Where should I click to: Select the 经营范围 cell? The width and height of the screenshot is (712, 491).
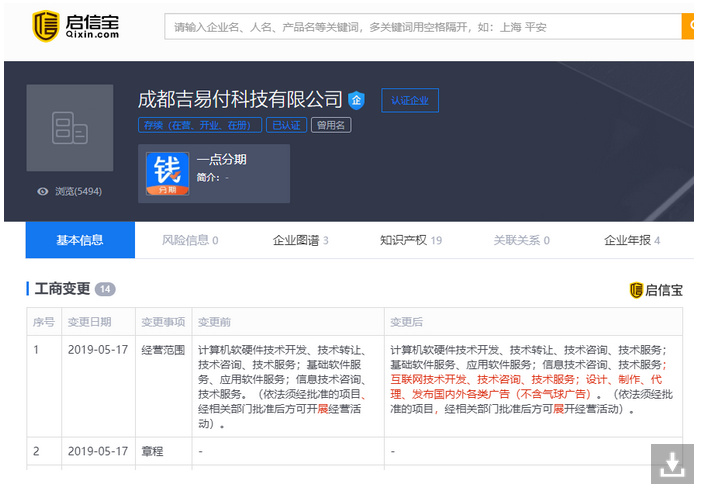163,350
